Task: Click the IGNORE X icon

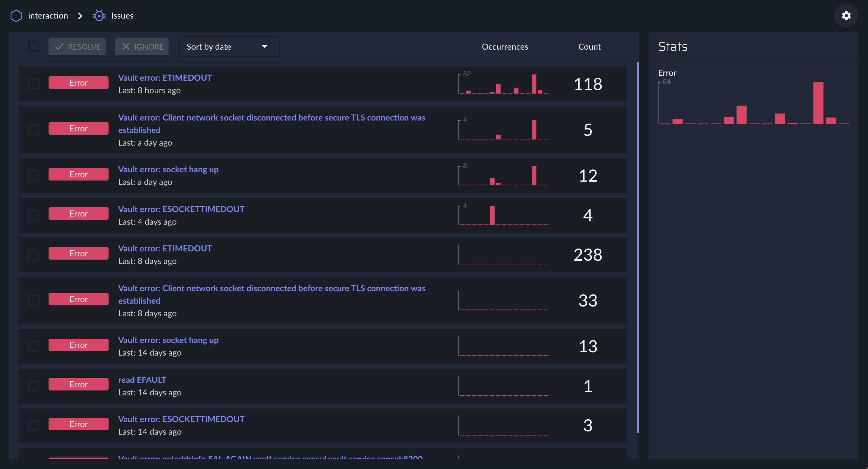Action: (126, 47)
